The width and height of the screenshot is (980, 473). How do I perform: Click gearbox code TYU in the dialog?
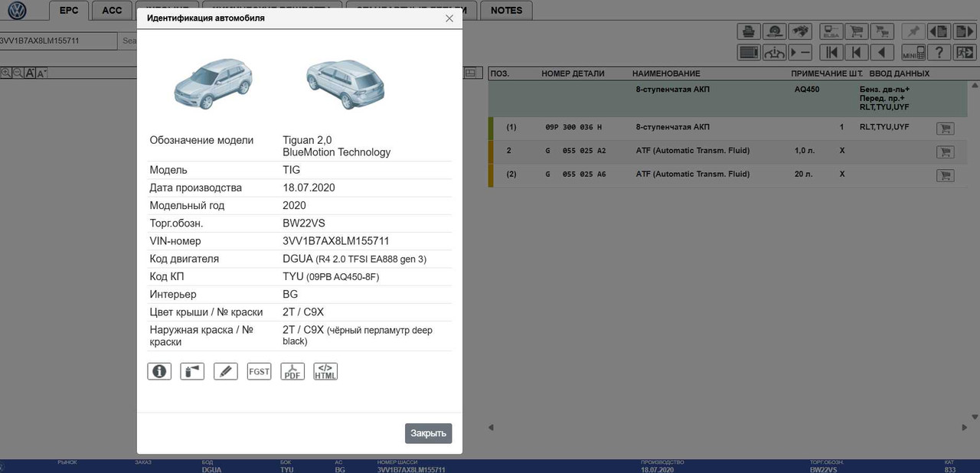(293, 276)
